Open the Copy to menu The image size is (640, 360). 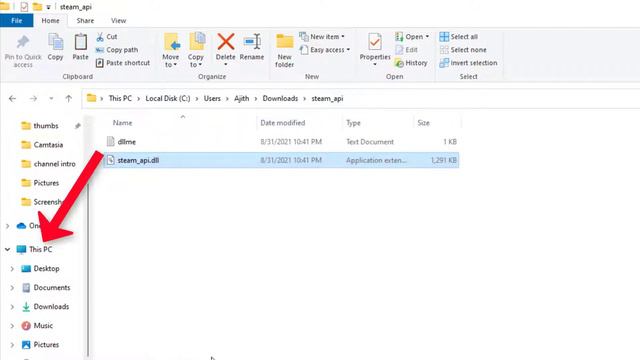(196, 50)
